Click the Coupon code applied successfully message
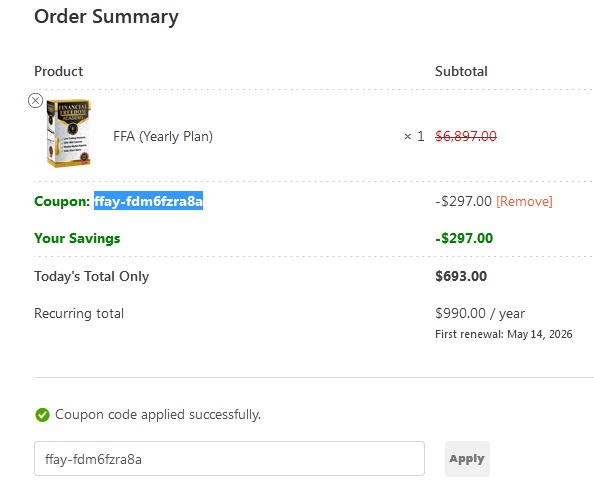594x498 pixels. pos(158,415)
